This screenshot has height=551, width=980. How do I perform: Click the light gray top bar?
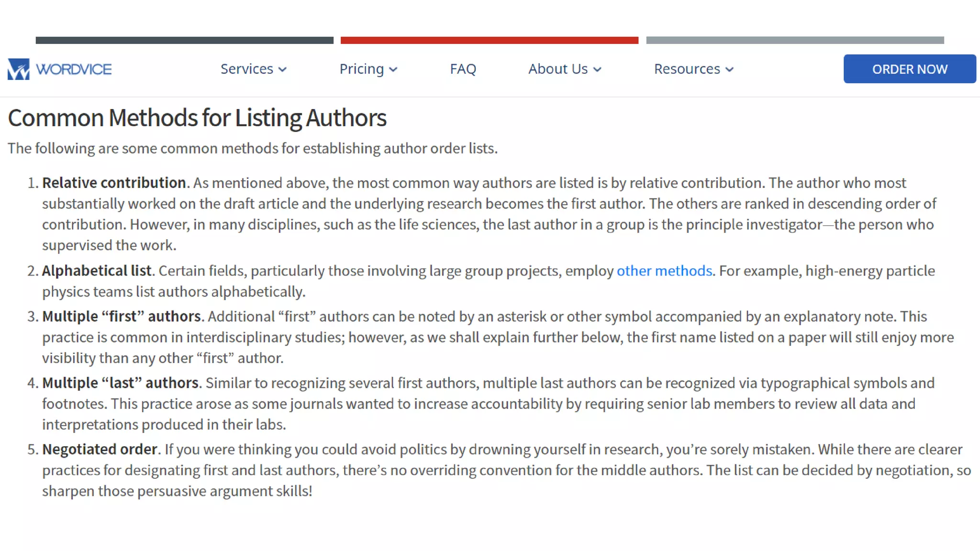coord(795,40)
